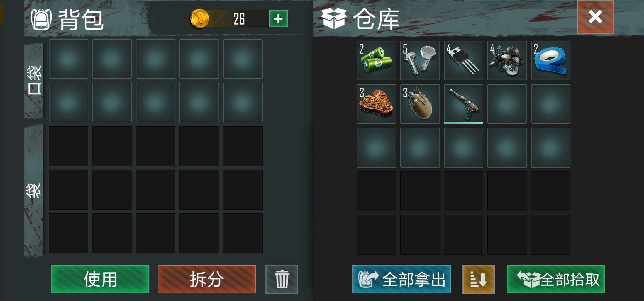Select the bolts item stack
The height and width of the screenshot is (301, 644).
tap(420, 60)
